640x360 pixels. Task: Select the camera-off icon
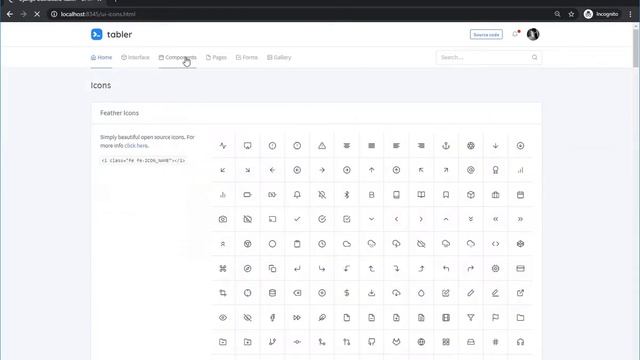(x=248, y=219)
